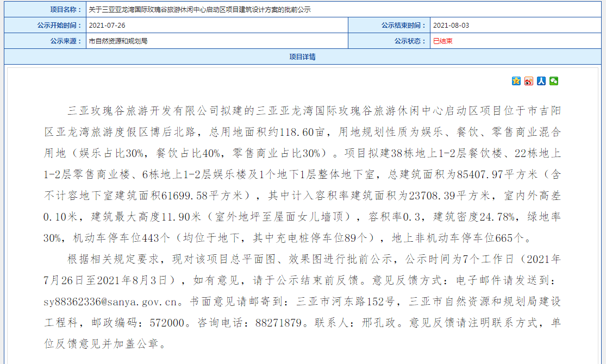Share the page via Sina Weibo icon
The width and height of the screenshot is (606, 364).
(528, 81)
